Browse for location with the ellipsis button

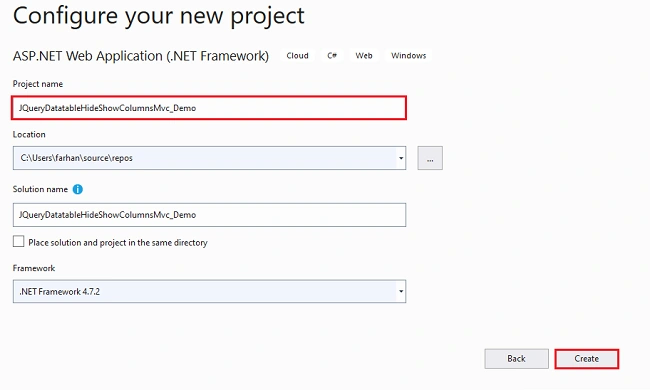pyautogui.click(x=430, y=158)
